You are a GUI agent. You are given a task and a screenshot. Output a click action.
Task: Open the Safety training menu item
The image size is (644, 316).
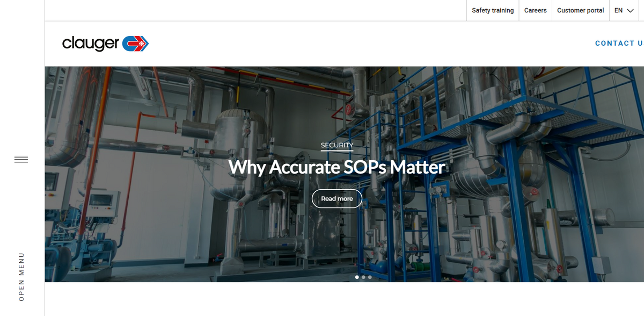pos(492,10)
